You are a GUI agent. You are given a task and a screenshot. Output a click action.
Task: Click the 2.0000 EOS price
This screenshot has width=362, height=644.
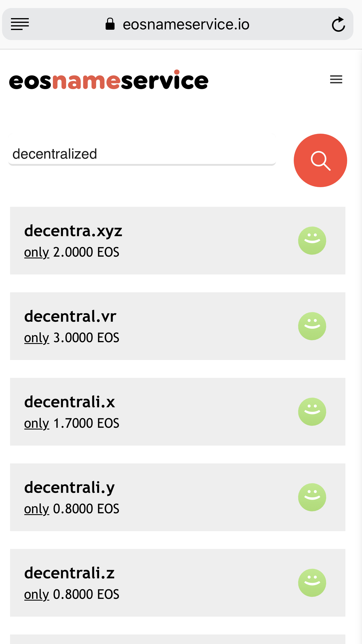click(86, 252)
